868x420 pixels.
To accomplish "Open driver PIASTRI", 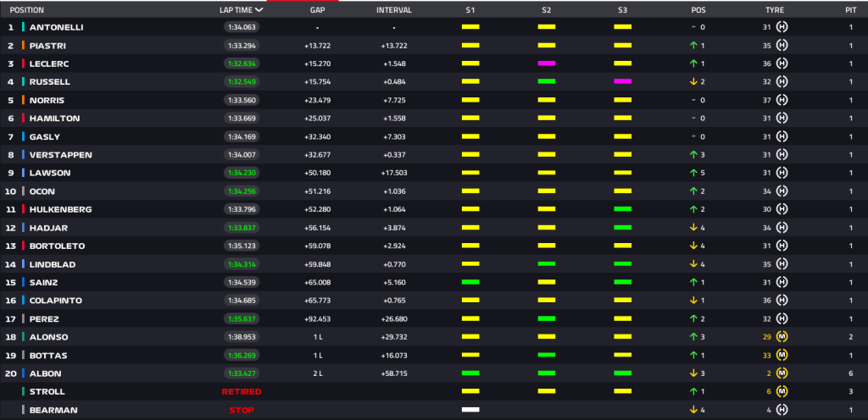I will (x=47, y=46).
